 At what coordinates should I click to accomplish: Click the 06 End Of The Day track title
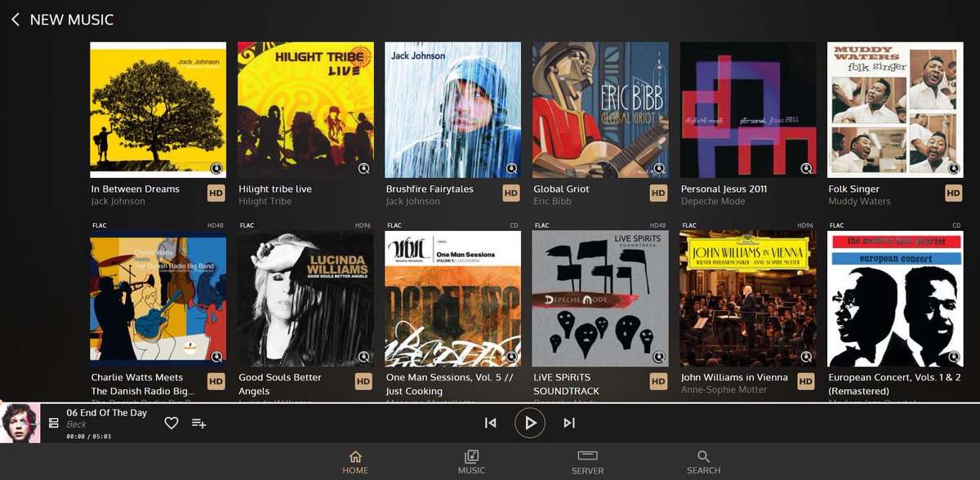106,412
